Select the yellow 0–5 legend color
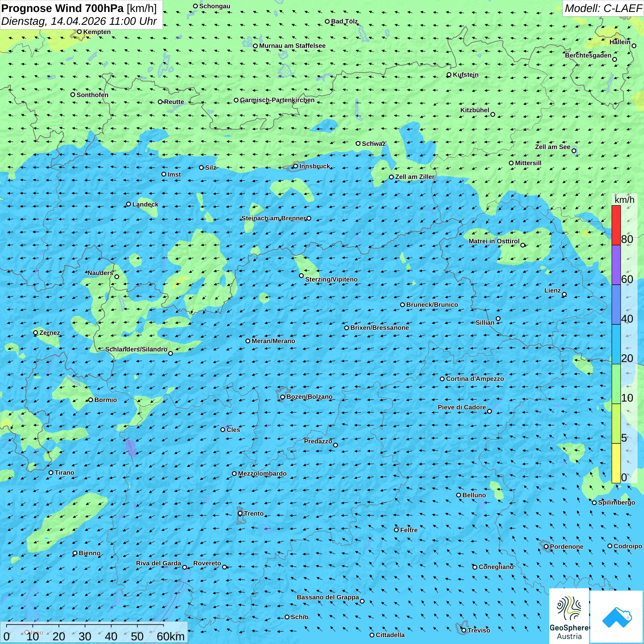This screenshot has width=644, height=644. (616, 463)
